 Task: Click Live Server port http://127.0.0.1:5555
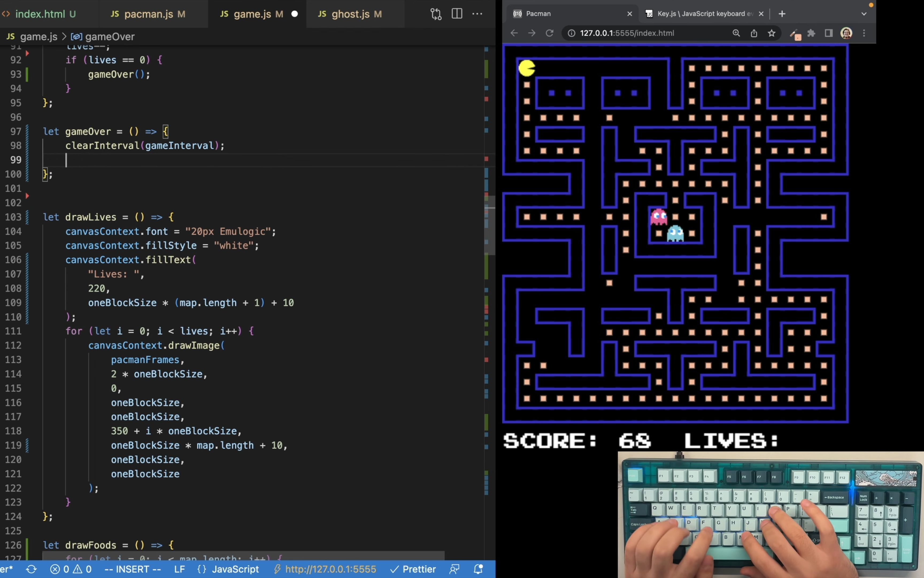[x=325, y=569]
